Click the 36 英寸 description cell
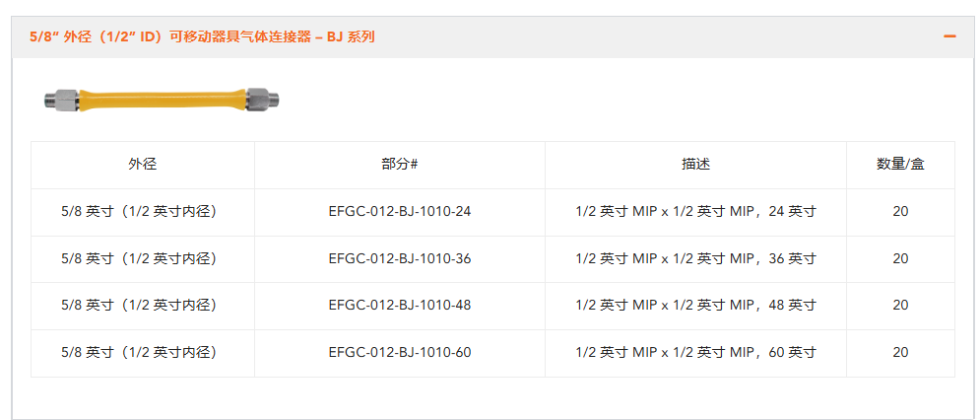 [695, 258]
